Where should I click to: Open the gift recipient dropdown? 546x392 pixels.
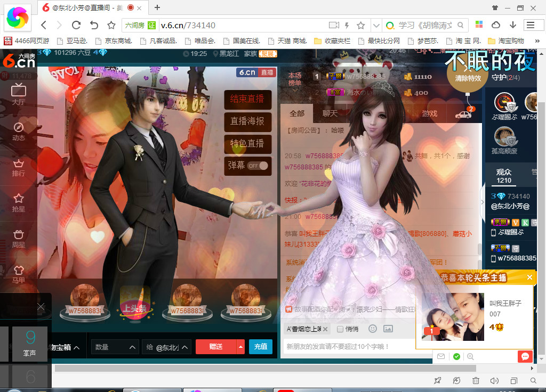pyautogui.click(x=167, y=347)
